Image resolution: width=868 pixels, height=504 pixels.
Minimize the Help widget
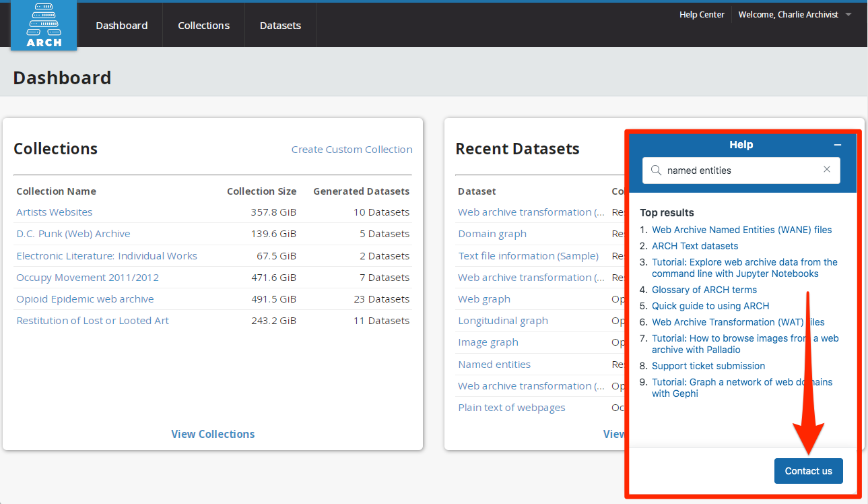(x=838, y=145)
